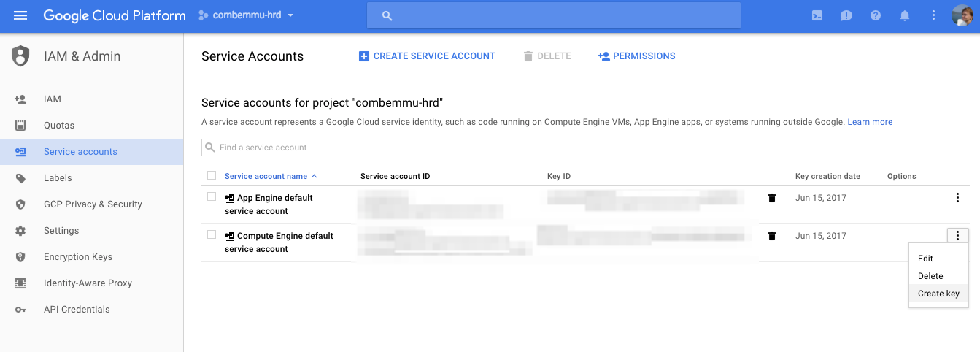Click App Engine row's Jun 15, 2017 date

tap(821, 198)
